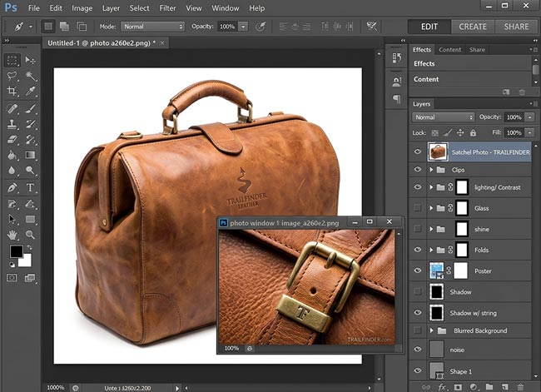The height and width of the screenshot is (392, 541).
Task: Select the Magic Wand tool
Action: (30, 76)
